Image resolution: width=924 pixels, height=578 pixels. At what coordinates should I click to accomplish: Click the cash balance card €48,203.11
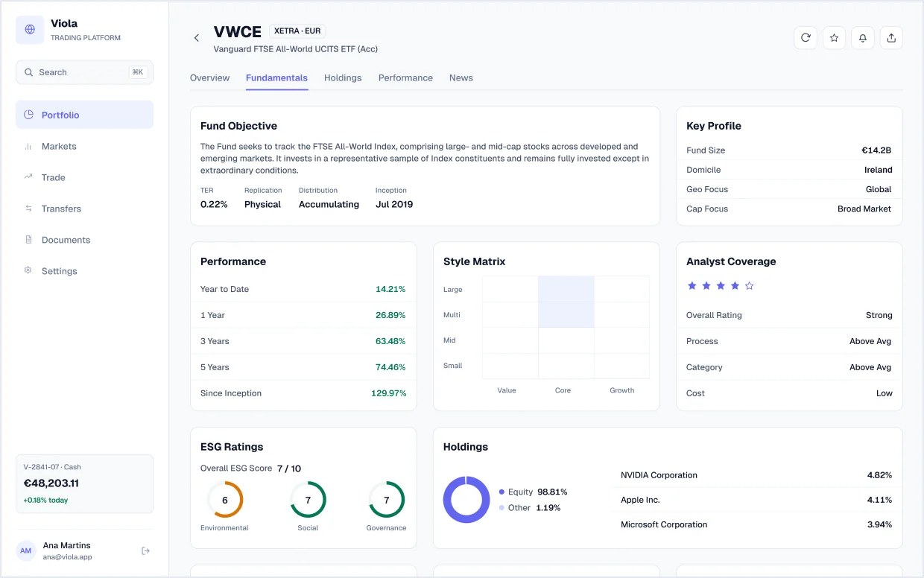point(84,484)
